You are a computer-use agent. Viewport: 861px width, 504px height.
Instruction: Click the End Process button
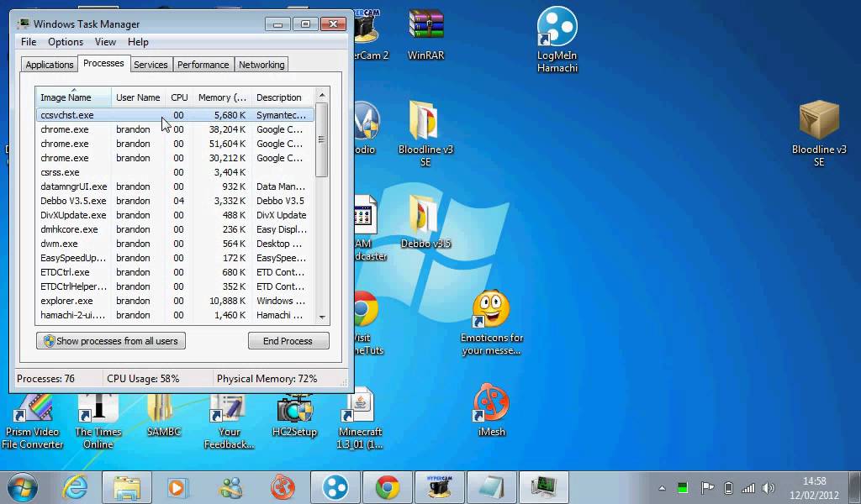click(288, 340)
